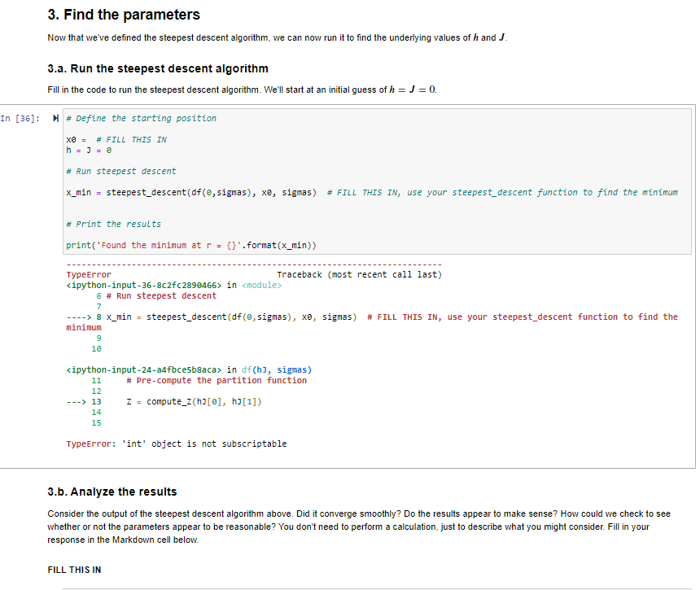Click into the code cell at 'x0 =' line

click(116, 140)
